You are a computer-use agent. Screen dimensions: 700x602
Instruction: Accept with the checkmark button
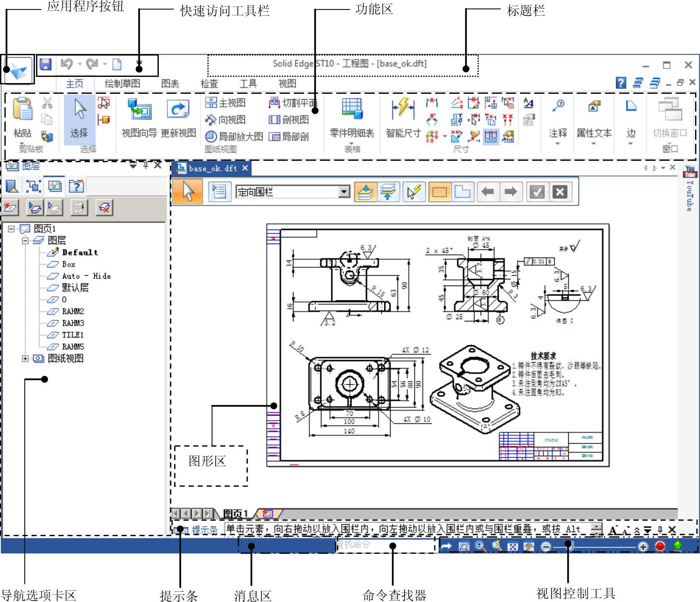537,192
